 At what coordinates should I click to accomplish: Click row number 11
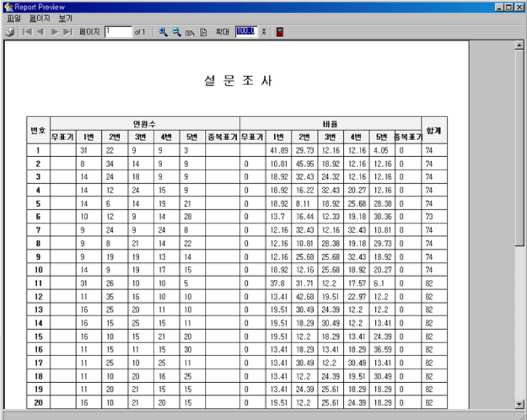[x=38, y=283]
